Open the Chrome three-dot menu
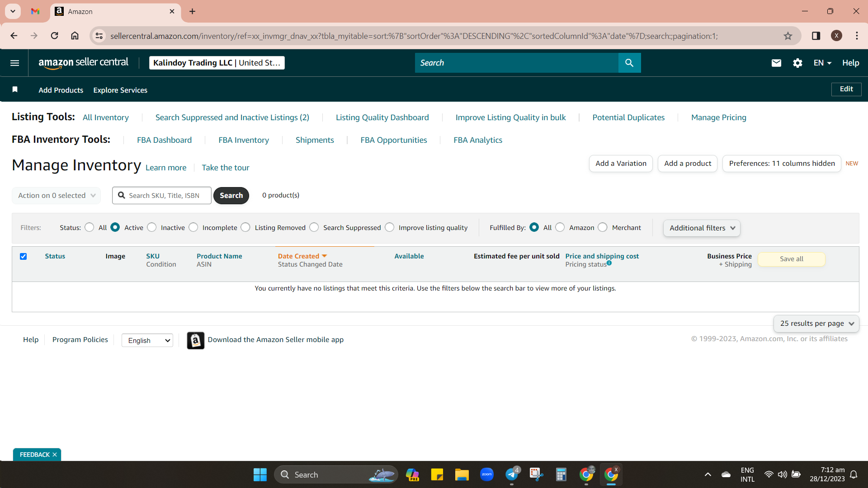The height and width of the screenshot is (488, 868). click(x=857, y=36)
